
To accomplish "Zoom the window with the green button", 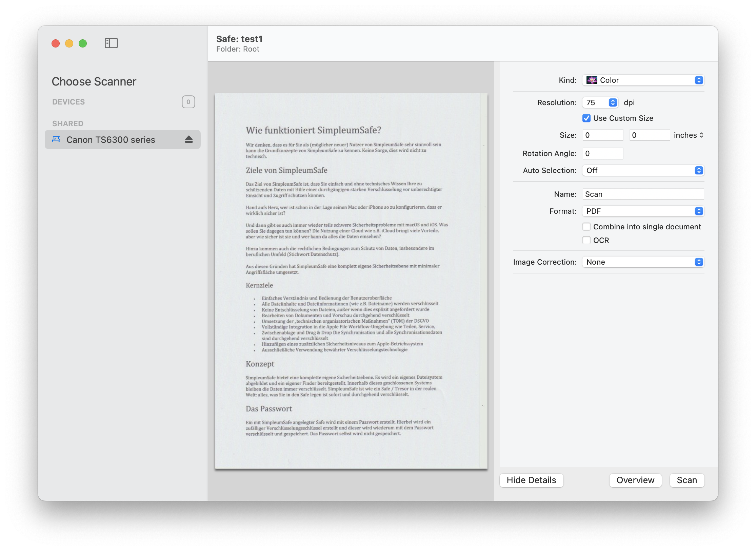I will 83,43.
